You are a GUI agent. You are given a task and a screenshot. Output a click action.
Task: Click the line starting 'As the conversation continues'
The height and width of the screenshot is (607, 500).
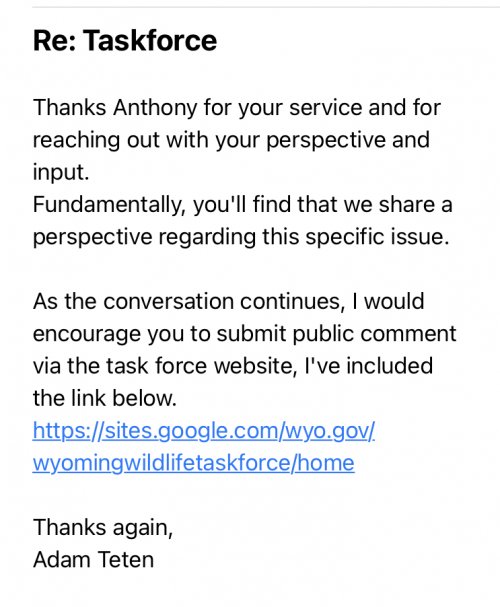click(x=229, y=302)
